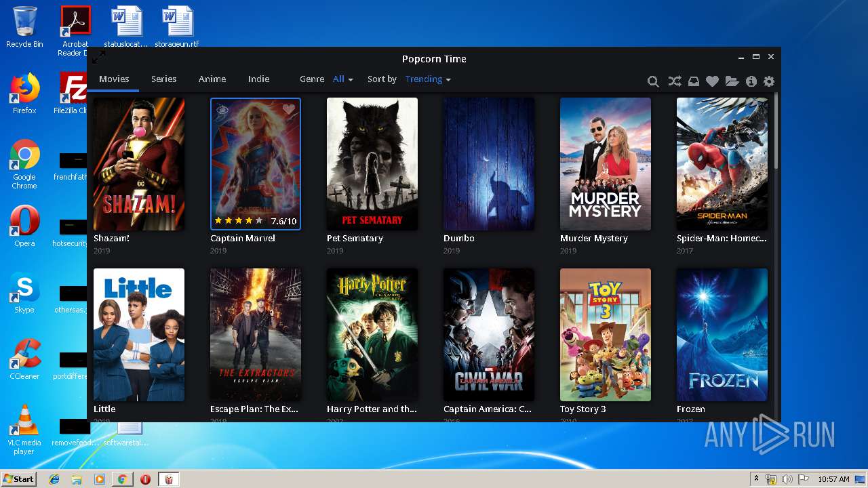Open the media player taskbar icon

pyautogui.click(x=100, y=479)
